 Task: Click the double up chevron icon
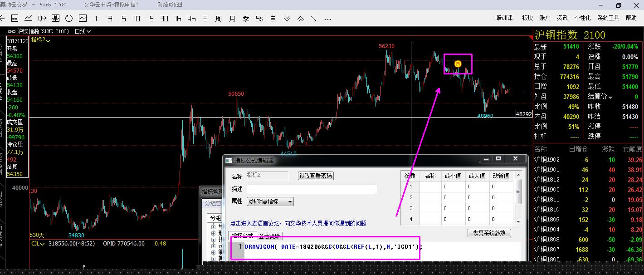click(x=300, y=19)
